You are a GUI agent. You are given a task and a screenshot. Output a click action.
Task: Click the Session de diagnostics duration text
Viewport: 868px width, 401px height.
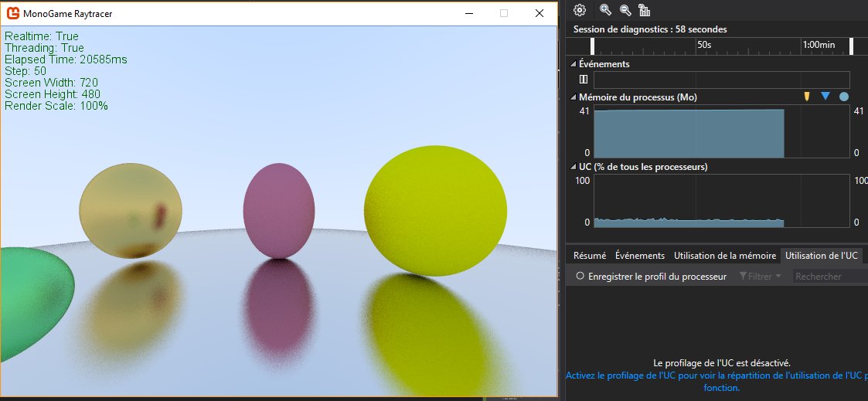650,29
